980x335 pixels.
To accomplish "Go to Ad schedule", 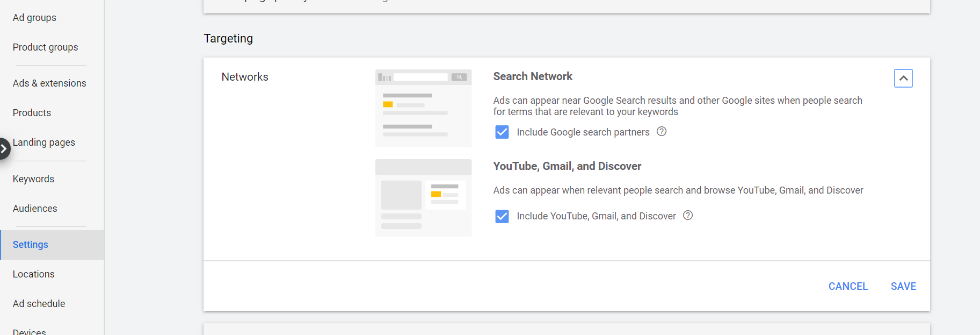I will pyautogui.click(x=39, y=304).
